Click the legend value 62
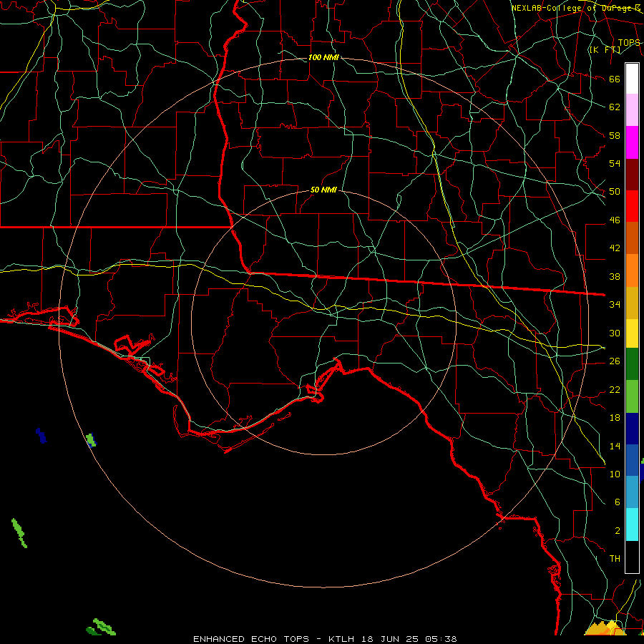 pyautogui.click(x=615, y=107)
